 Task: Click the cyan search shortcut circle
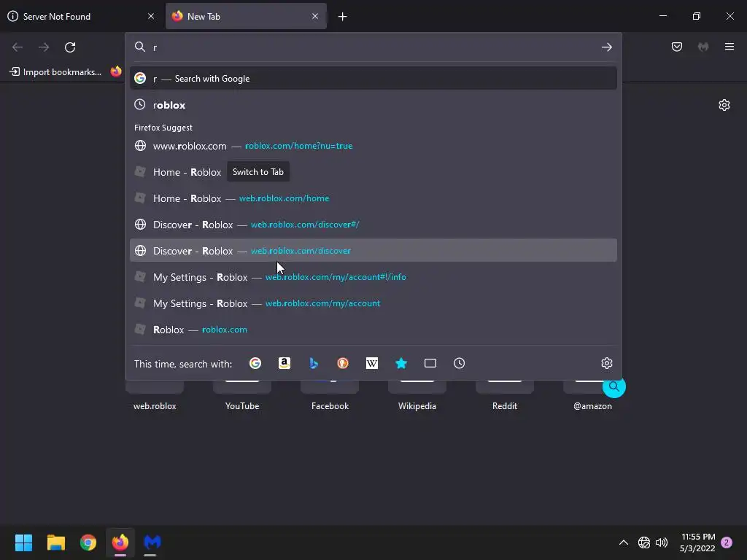click(614, 386)
